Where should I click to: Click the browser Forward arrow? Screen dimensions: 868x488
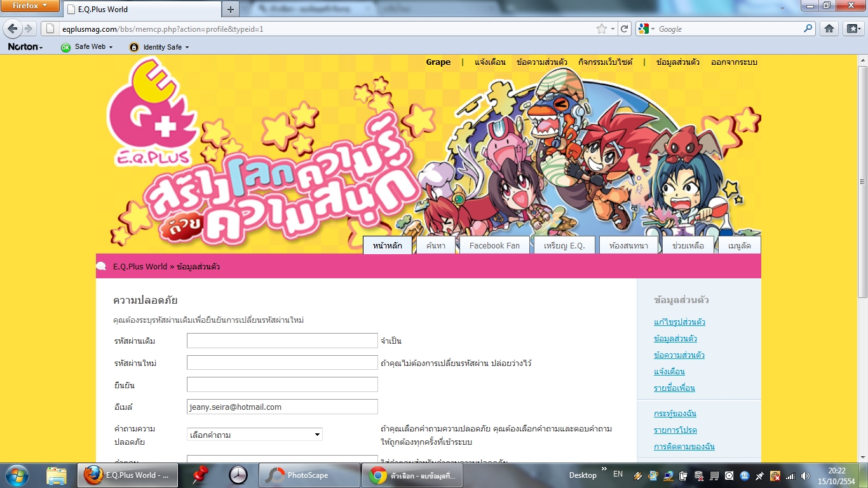28,29
